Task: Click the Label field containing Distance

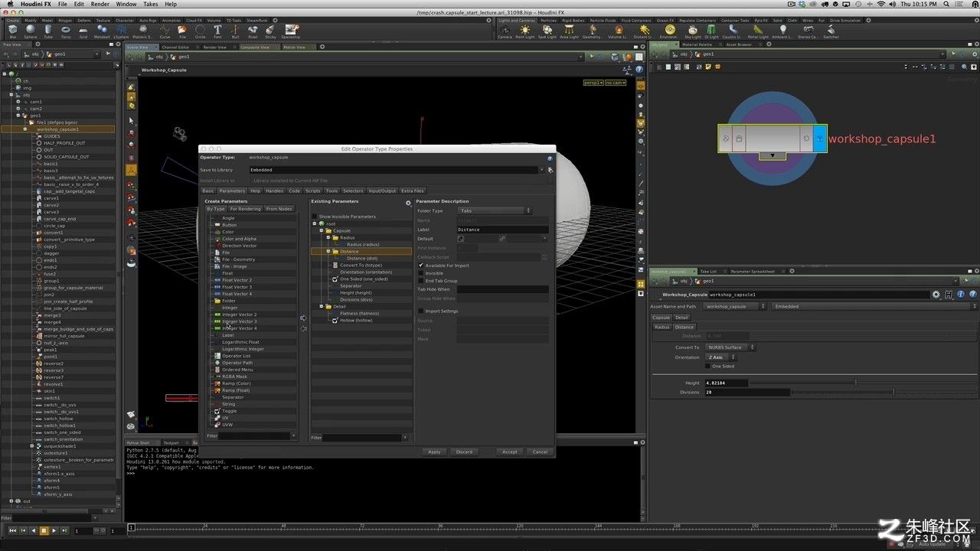Action: pyautogui.click(x=502, y=230)
